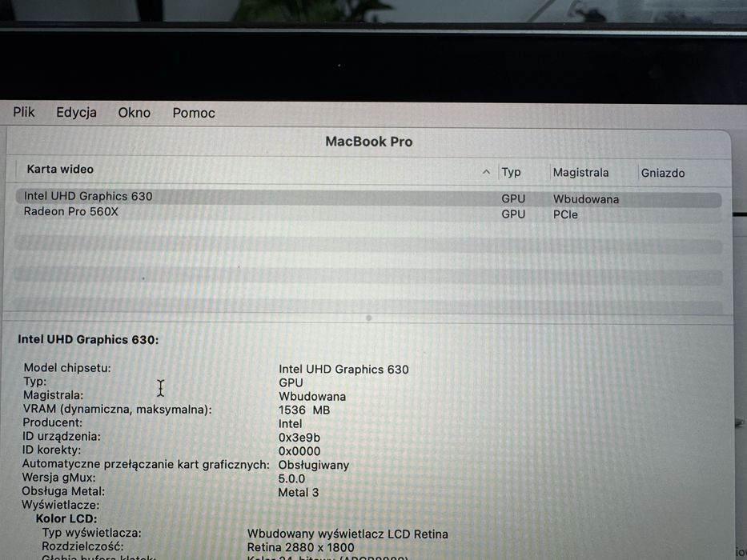This screenshot has width=747, height=560.
Task: Click the Typ value GPU in details
Action: 291,383
